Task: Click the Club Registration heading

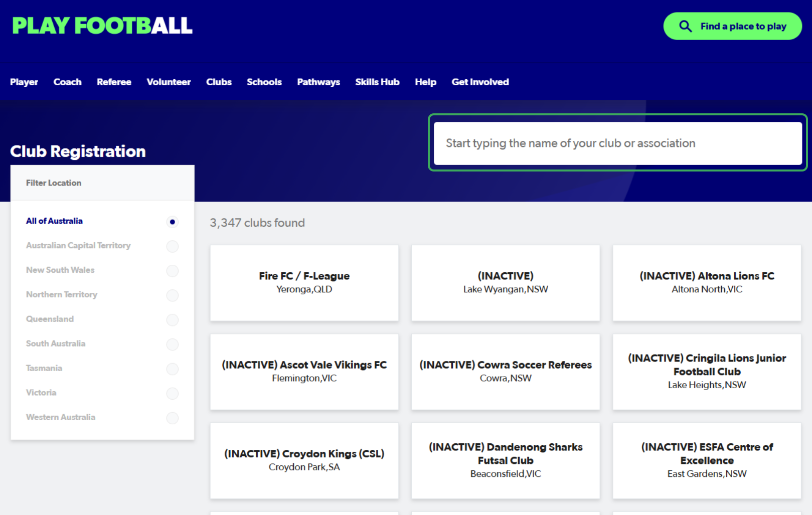Action: click(x=78, y=151)
